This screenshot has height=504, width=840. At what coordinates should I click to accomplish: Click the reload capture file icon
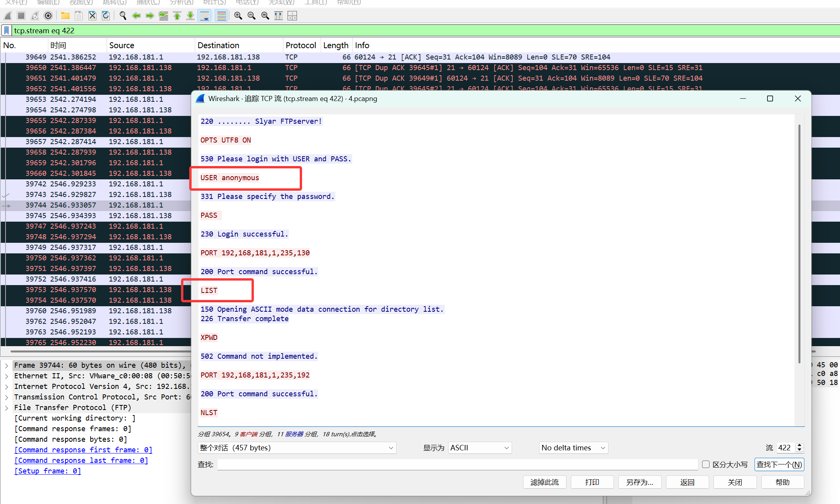[106, 16]
